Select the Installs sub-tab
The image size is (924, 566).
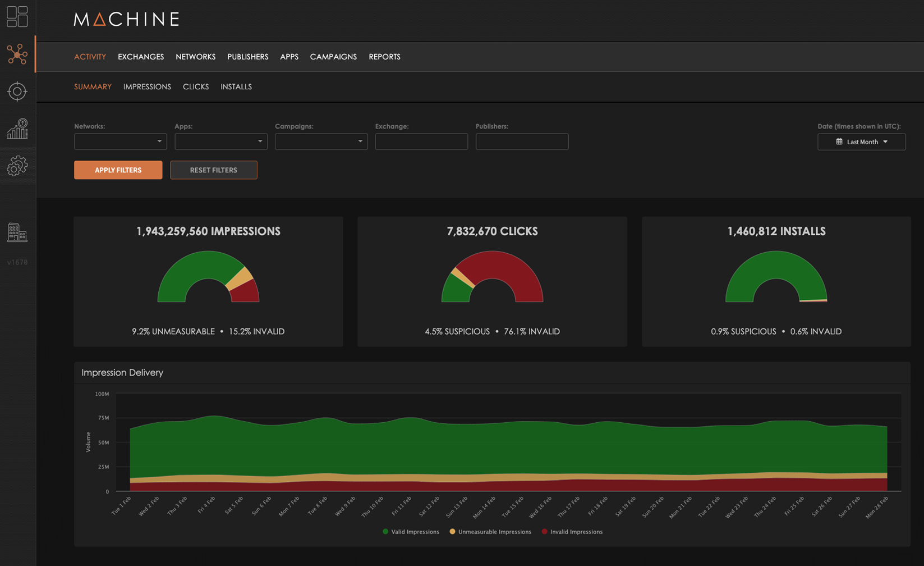pyautogui.click(x=236, y=86)
